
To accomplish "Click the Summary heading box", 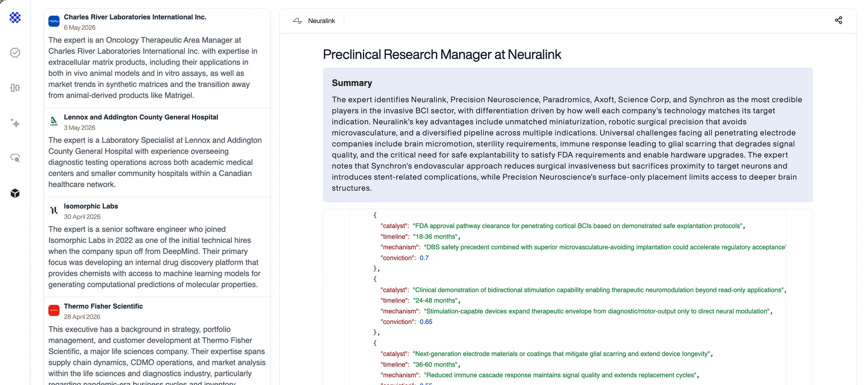I will tap(568, 135).
